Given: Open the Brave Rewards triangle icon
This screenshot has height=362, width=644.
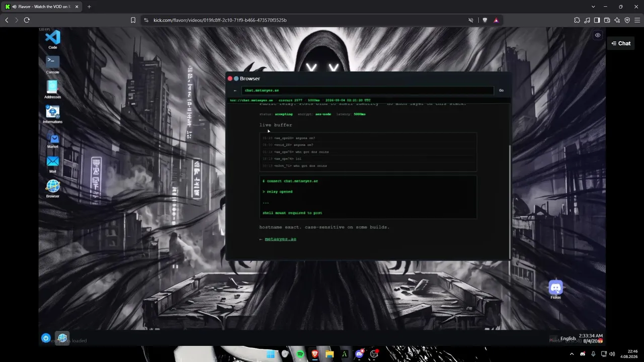Looking at the screenshot, I should pyautogui.click(x=496, y=20).
